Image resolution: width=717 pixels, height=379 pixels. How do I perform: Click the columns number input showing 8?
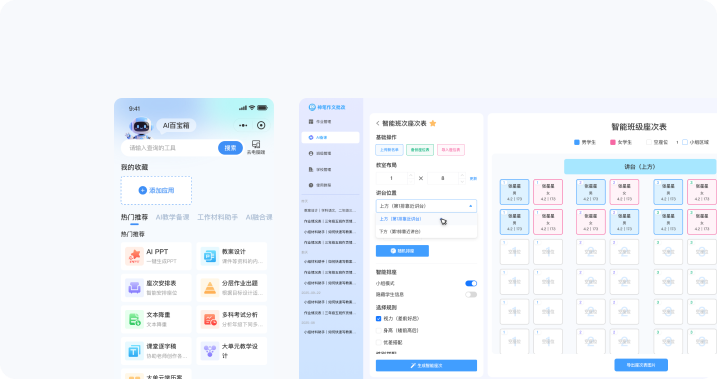click(x=443, y=178)
